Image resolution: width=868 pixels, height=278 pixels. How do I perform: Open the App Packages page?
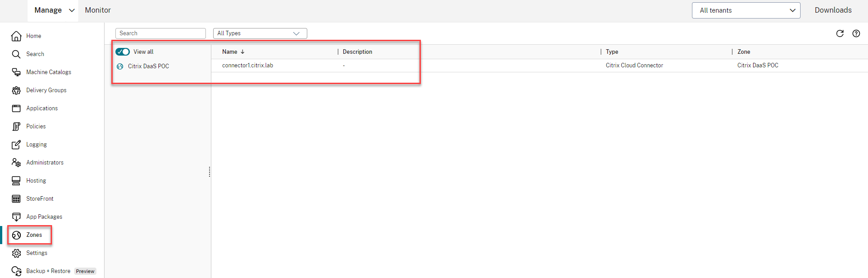pyautogui.click(x=44, y=217)
